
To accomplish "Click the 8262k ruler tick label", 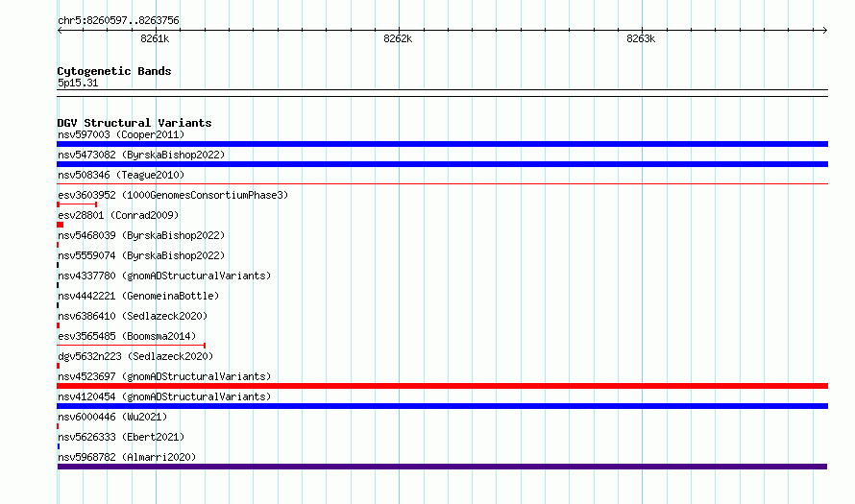I will click(398, 38).
